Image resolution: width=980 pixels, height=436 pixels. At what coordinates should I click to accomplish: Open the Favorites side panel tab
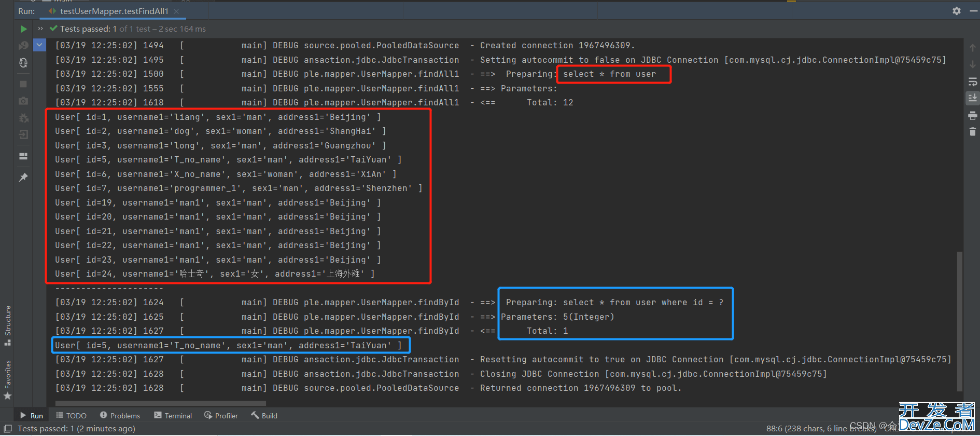[8, 380]
